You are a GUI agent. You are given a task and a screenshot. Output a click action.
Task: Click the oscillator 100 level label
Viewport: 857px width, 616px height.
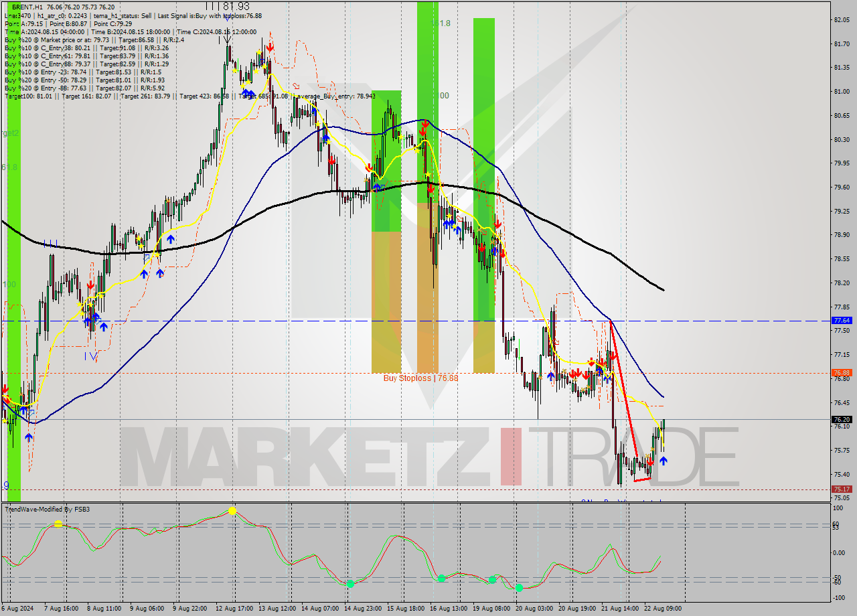pos(839,510)
